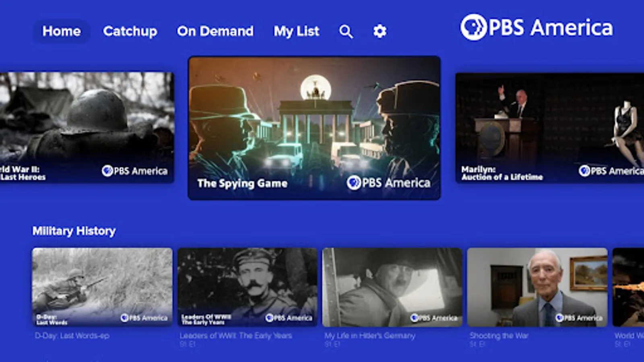Click "My Life in Hitler's Germany" caption
Viewport: 644px width, 362px height.
[x=369, y=335]
